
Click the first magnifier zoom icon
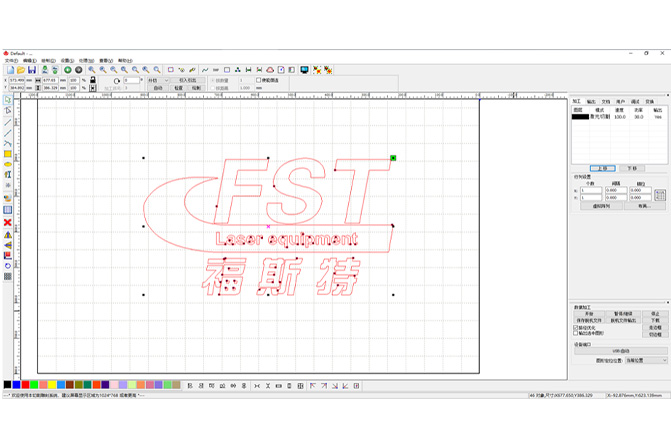(x=92, y=70)
